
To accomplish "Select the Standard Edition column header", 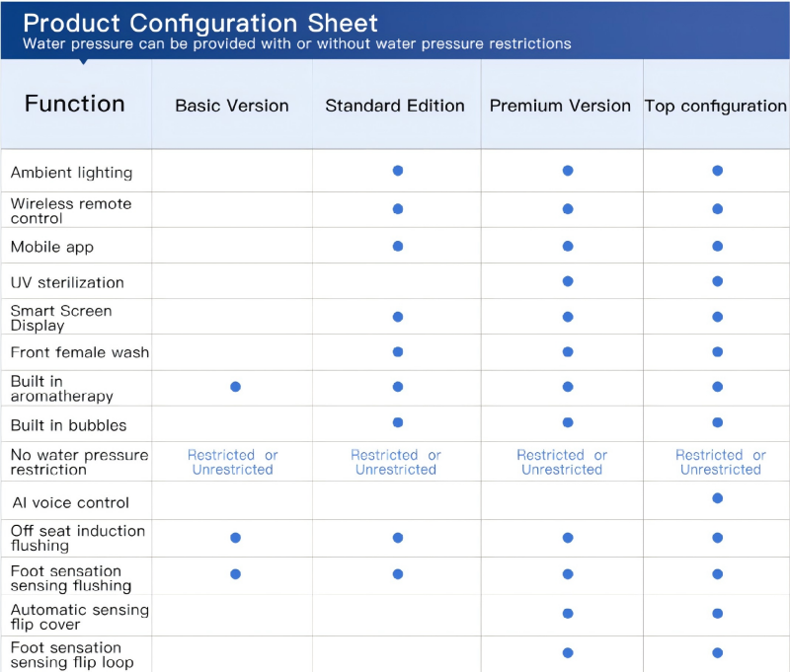I will tap(395, 106).
